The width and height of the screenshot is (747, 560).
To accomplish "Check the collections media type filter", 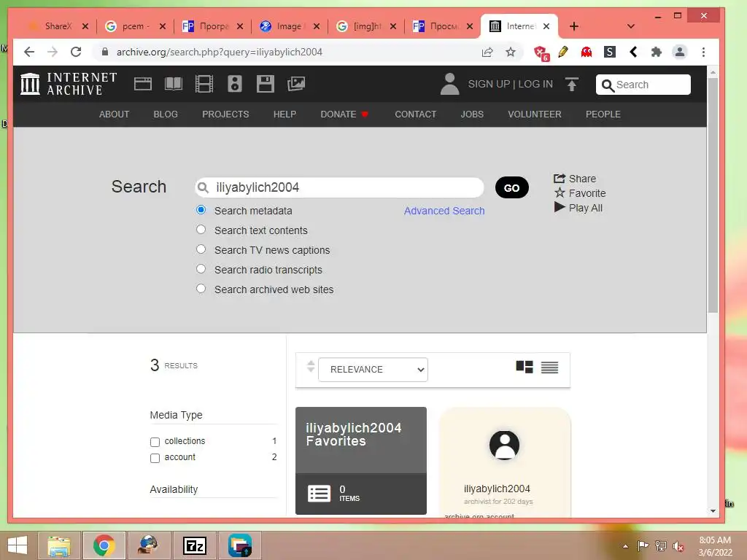I will coord(155,442).
